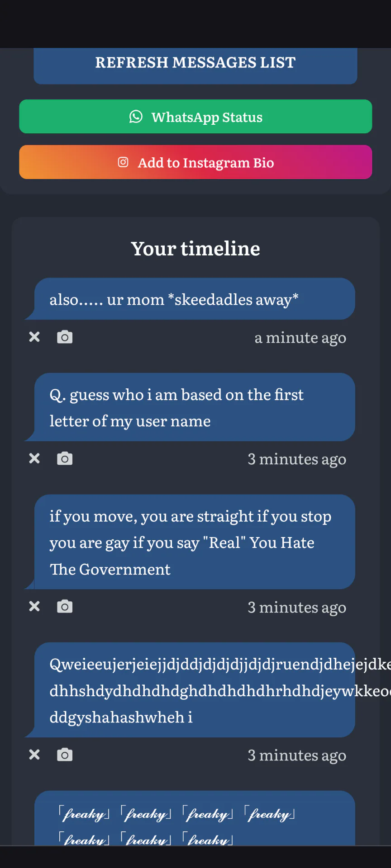
Task: Tap camera icon under "You Hate The Government" message
Action: pos(65,607)
